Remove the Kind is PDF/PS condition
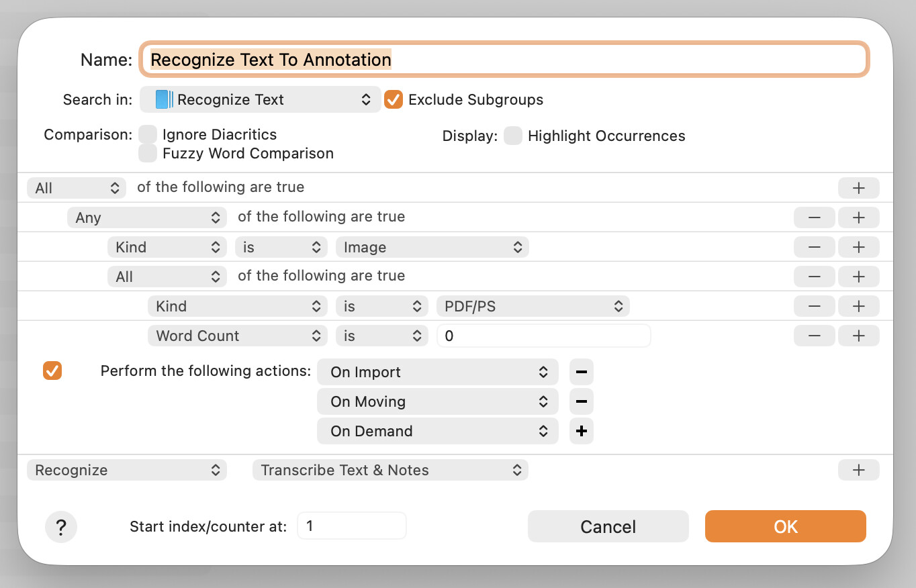Image resolution: width=916 pixels, height=588 pixels. [x=814, y=306]
